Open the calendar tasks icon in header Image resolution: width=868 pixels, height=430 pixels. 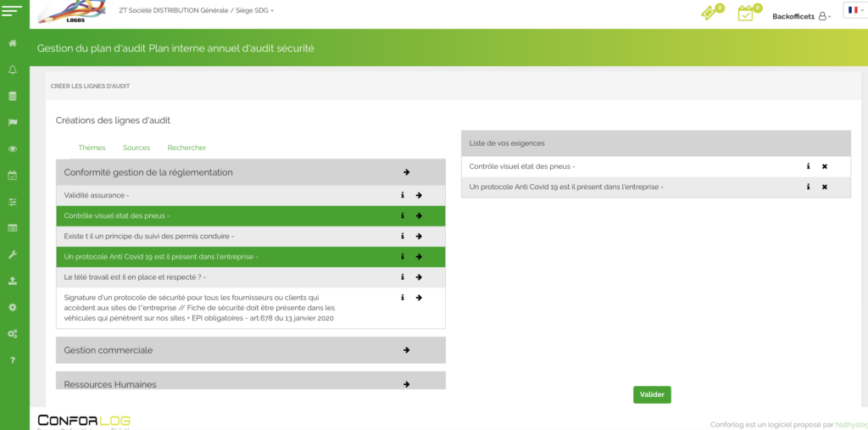(745, 14)
